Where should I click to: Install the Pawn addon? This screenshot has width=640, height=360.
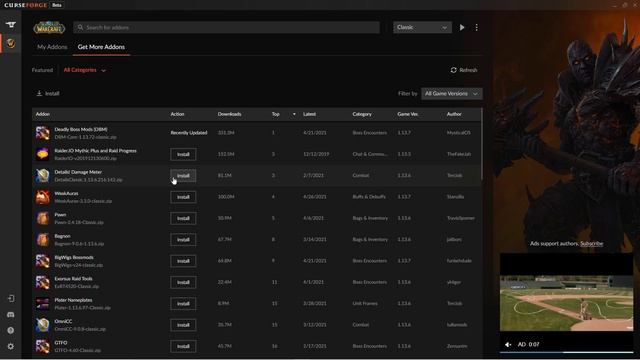(x=183, y=218)
